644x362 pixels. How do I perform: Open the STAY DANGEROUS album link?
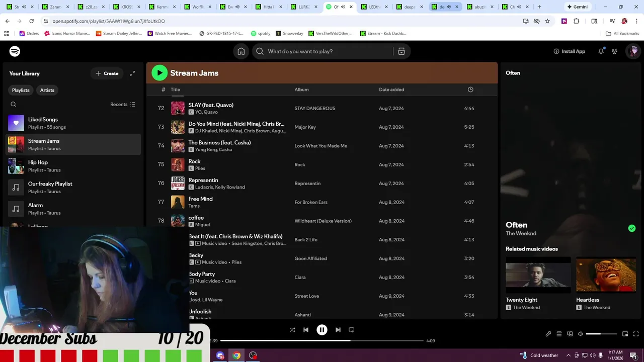(x=314, y=108)
